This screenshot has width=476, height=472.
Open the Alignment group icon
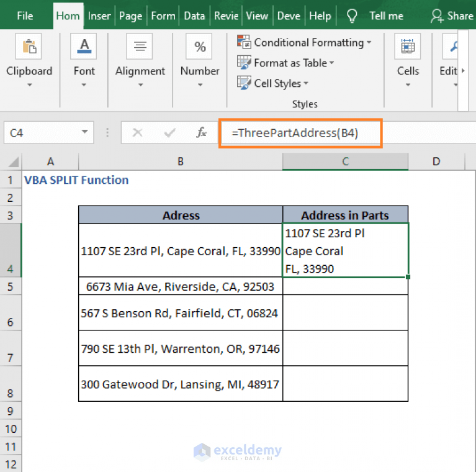pos(140,46)
